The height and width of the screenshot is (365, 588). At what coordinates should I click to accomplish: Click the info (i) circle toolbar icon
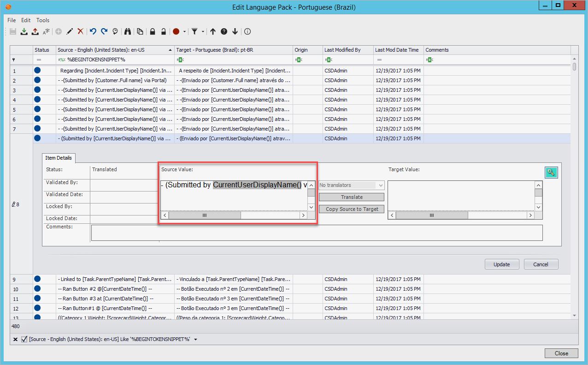point(247,31)
